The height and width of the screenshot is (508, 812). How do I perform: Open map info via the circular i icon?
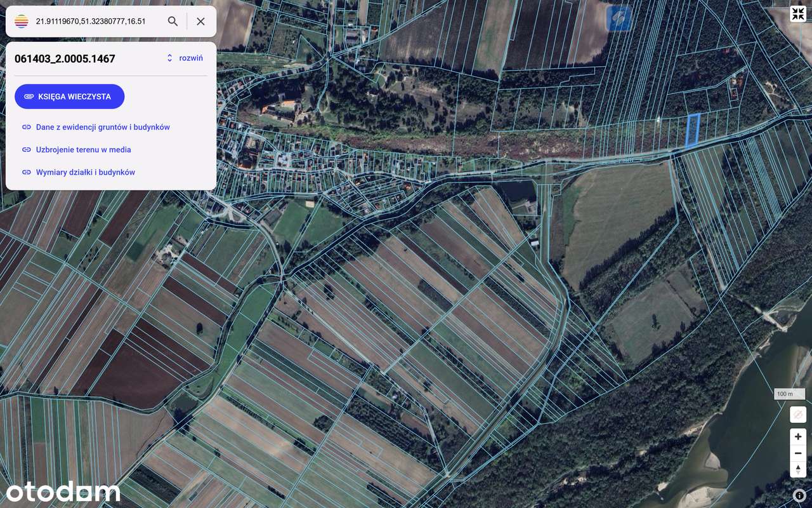tap(798, 494)
